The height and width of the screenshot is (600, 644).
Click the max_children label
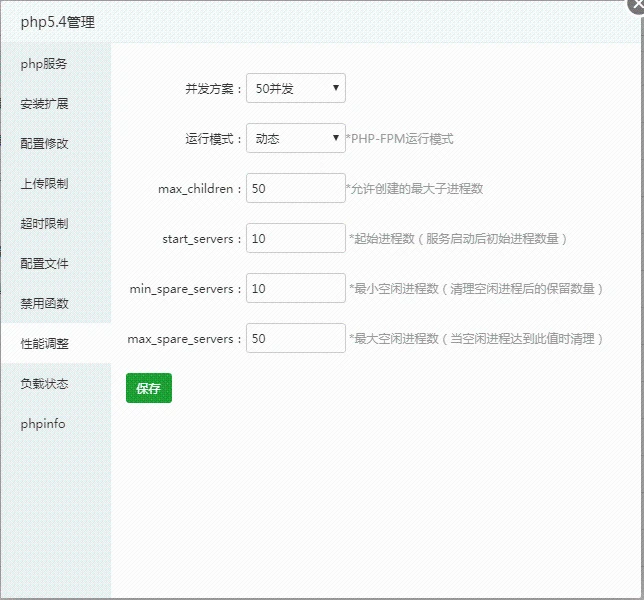(x=200, y=189)
